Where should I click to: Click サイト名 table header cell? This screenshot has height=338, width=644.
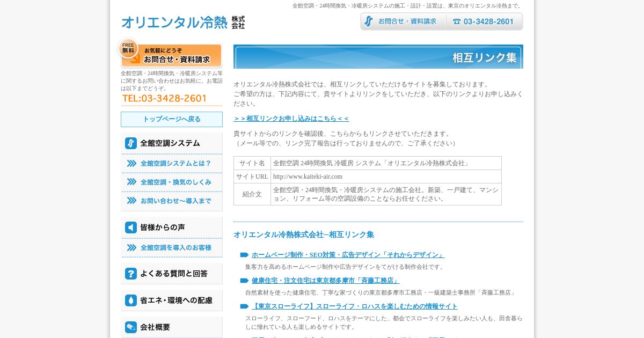[252, 163]
